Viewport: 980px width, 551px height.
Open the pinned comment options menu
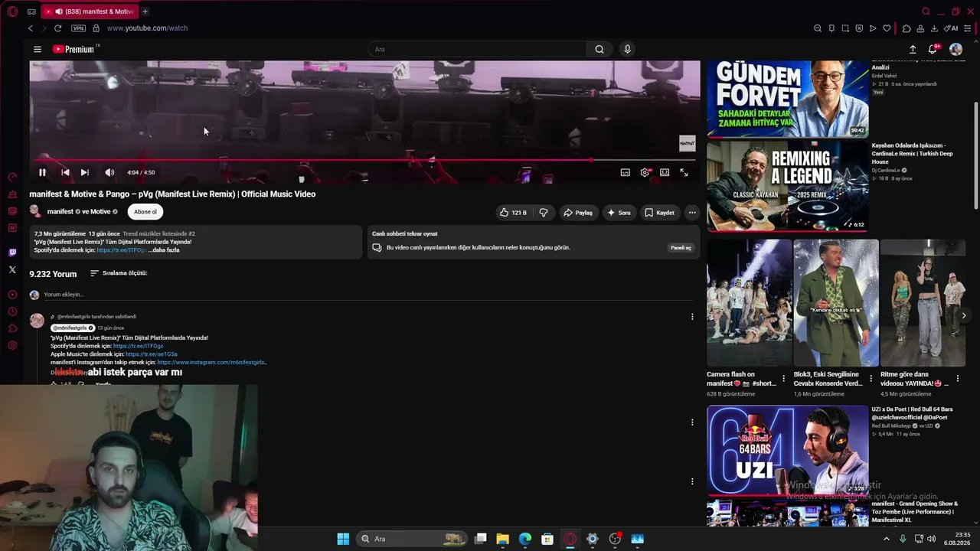tap(692, 317)
